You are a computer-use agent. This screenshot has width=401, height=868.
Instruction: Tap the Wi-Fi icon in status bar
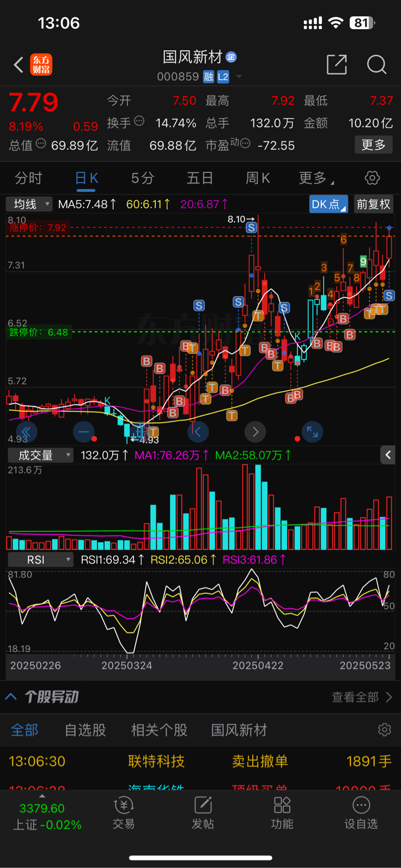(336, 22)
